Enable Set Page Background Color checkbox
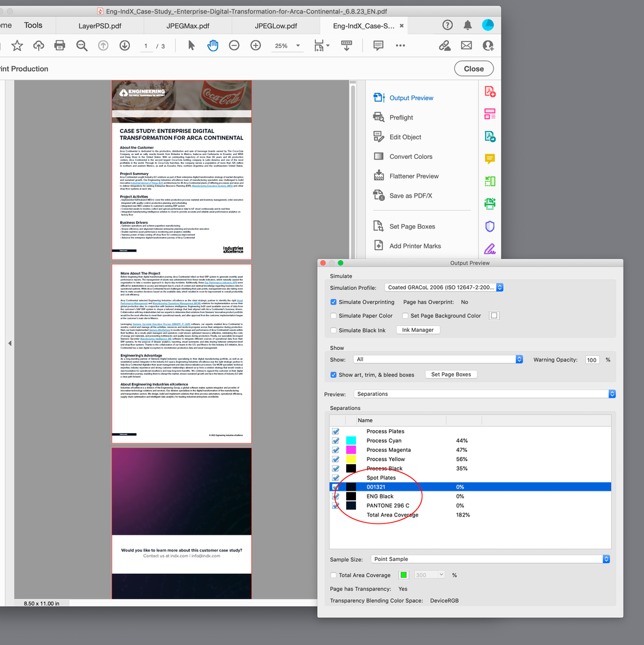This screenshot has width=644, height=645. click(x=406, y=316)
